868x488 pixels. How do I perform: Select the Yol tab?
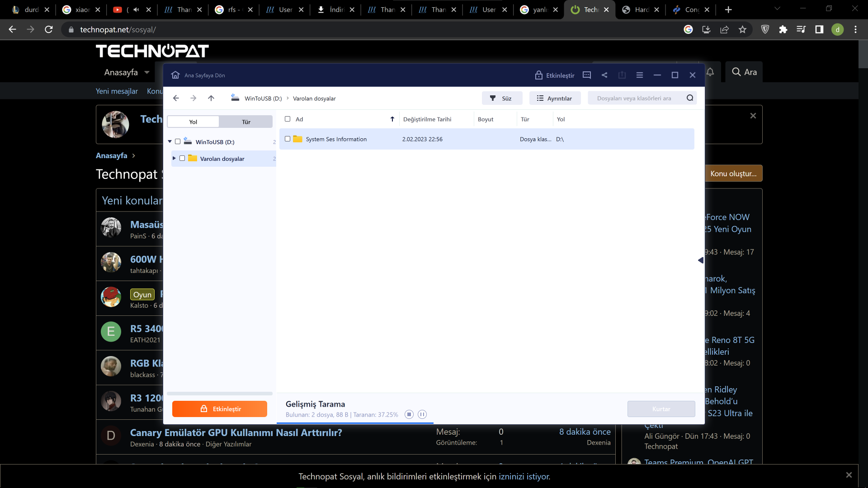coord(193,122)
